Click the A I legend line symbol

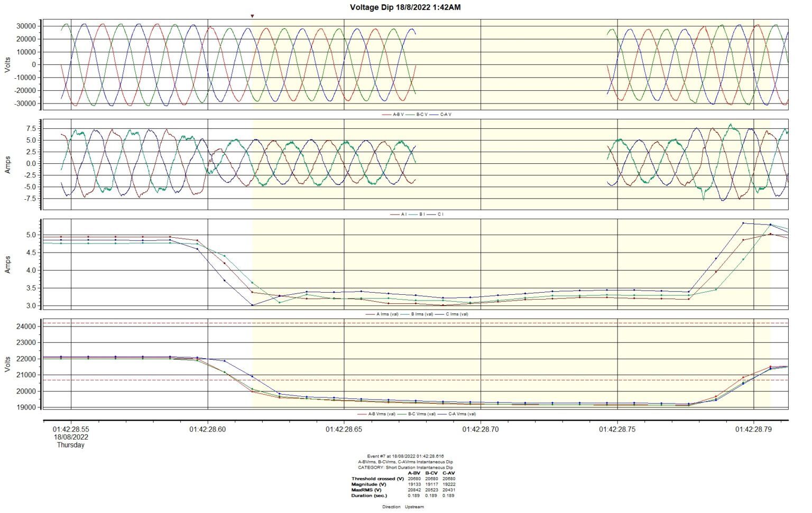click(394, 214)
